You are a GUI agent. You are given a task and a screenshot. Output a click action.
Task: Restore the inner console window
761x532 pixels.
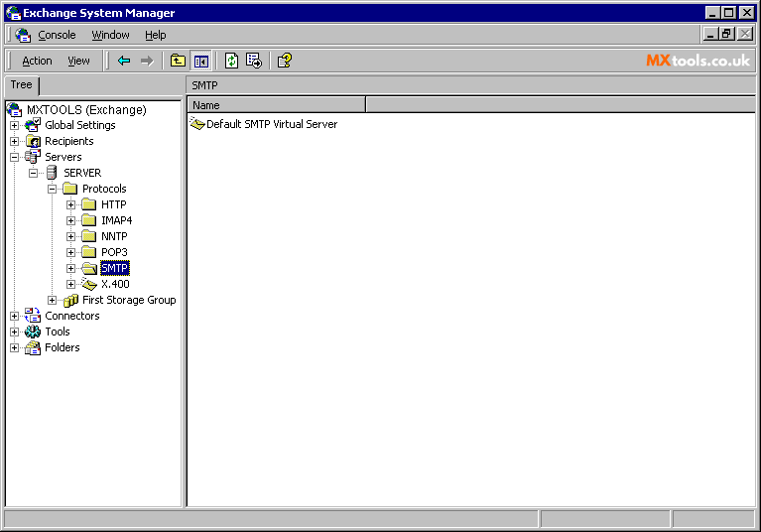726,34
